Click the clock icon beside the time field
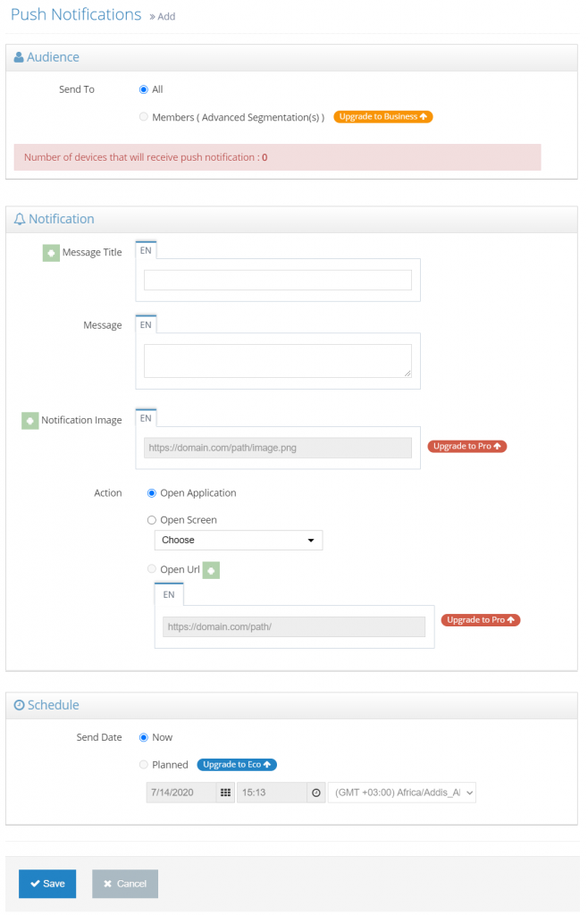The width and height of the screenshot is (588, 915). (x=315, y=792)
